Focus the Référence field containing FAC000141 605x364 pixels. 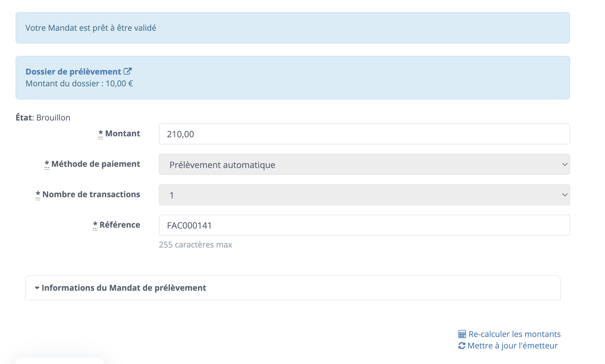pos(364,225)
